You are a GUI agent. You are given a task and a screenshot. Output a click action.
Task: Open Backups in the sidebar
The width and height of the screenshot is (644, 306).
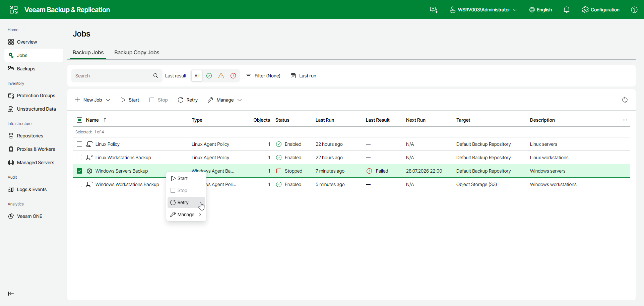(34, 69)
